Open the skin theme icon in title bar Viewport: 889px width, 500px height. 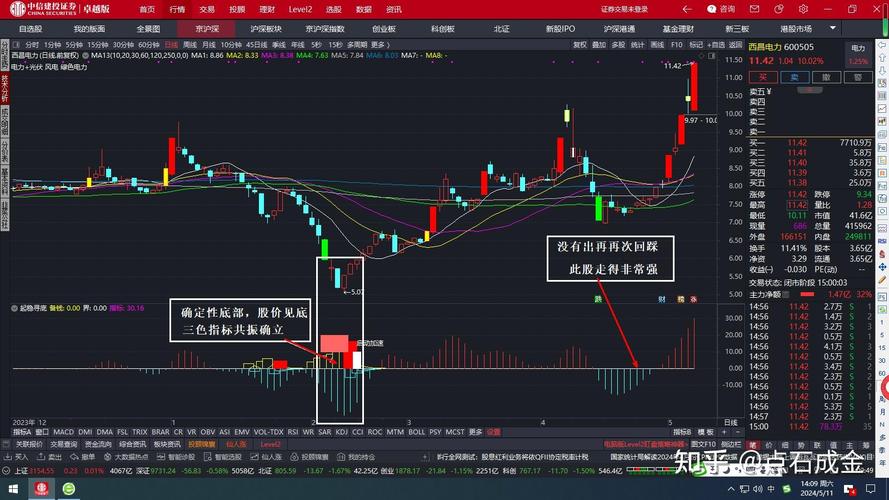pyautogui.click(x=778, y=9)
